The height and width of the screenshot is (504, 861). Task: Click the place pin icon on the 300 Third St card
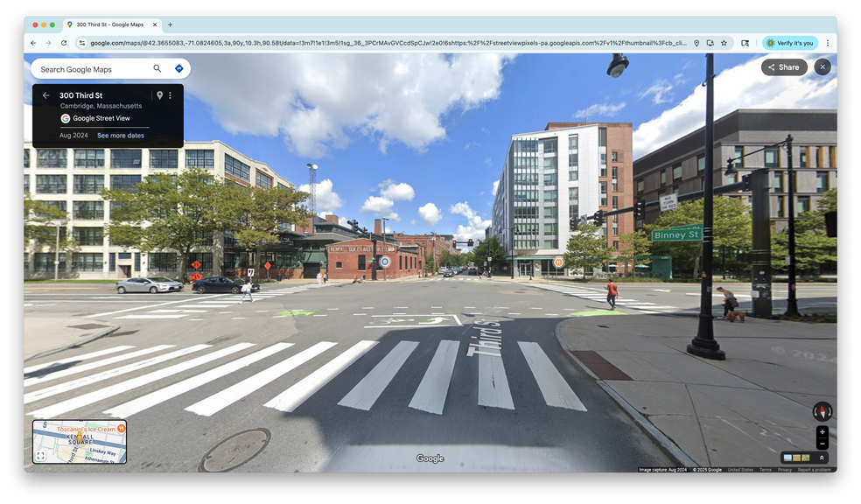tap(159, 95)
